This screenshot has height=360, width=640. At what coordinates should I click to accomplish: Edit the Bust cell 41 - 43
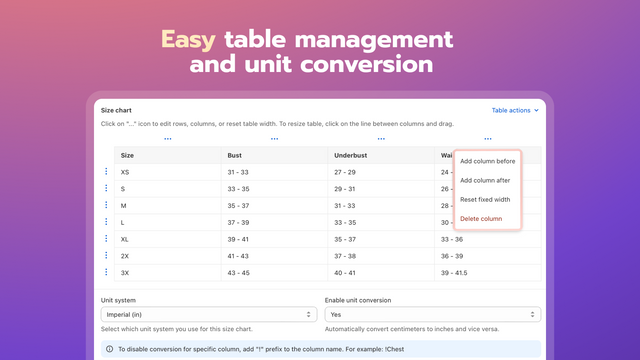pos(274,256)
